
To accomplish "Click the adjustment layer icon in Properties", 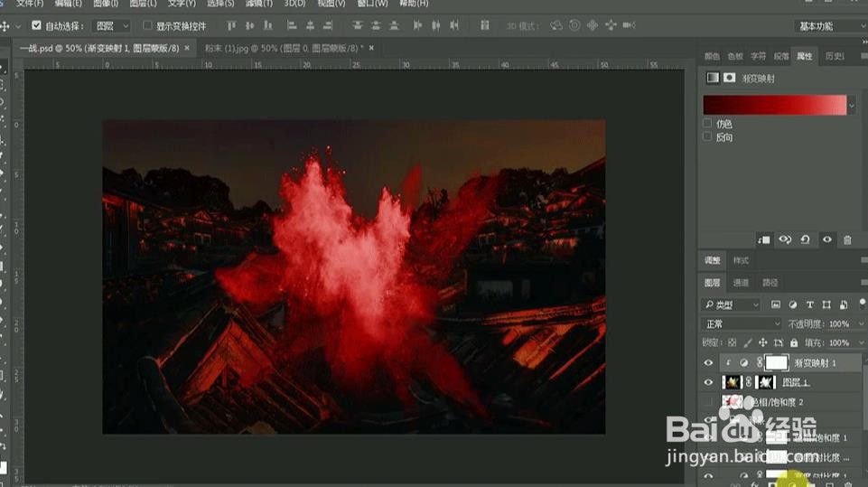I will pyautogui.click(x=713, y=78).
